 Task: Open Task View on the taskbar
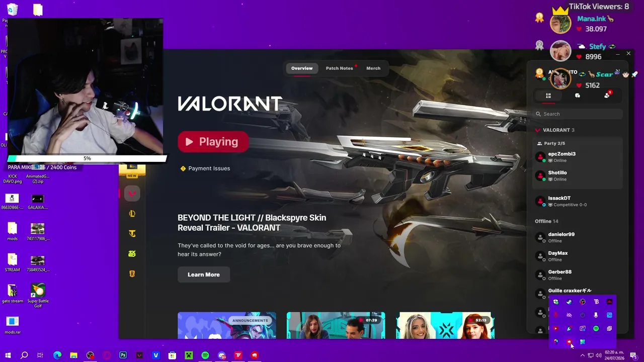click(40, 355)
